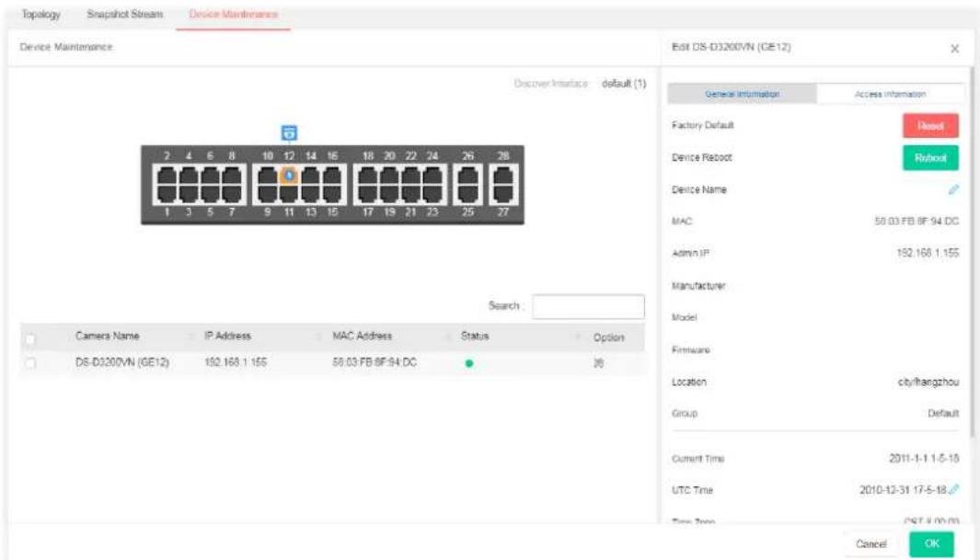The width and height of the screenshot is (980, 560).
Task: Sort by the Camera Name column
Action: (107, 336)
